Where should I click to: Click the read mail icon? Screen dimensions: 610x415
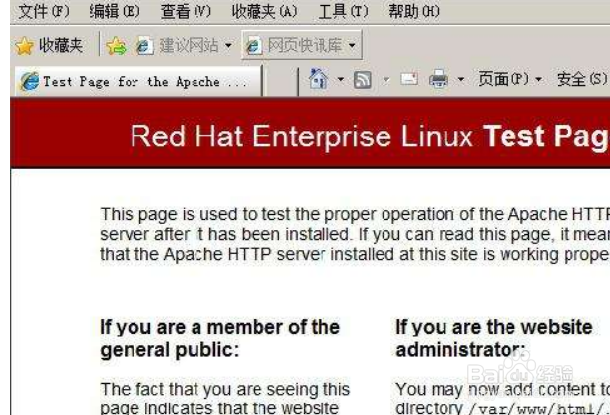click(409, 79)
